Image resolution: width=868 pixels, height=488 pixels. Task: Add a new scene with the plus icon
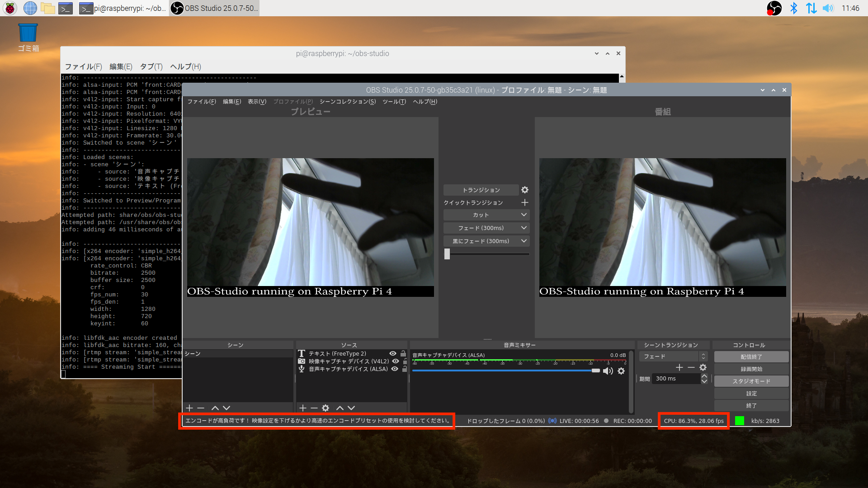tap(189, 408)
